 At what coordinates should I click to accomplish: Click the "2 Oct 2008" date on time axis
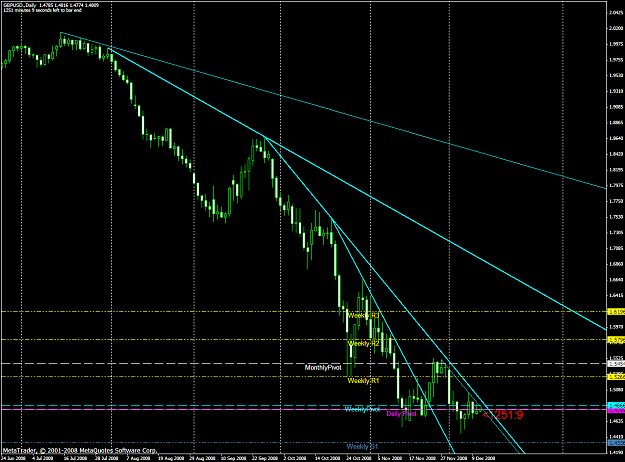click(x=295, y=458)
